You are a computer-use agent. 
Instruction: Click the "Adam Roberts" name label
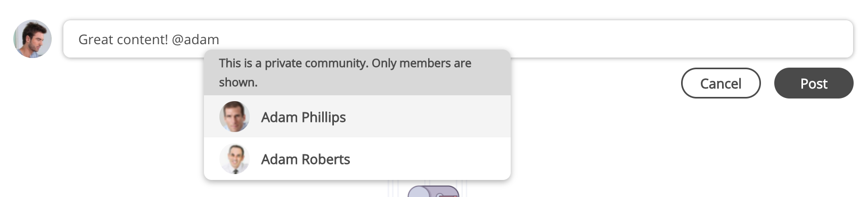click(x=305, y=159)
